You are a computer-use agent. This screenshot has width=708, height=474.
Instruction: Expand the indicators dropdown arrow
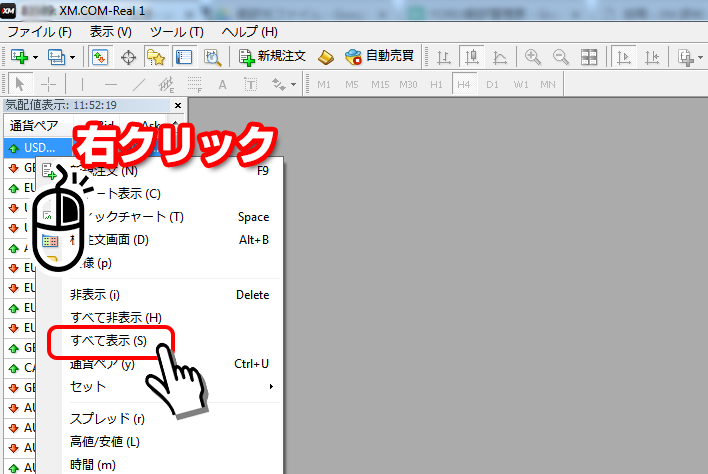point(700,57)
